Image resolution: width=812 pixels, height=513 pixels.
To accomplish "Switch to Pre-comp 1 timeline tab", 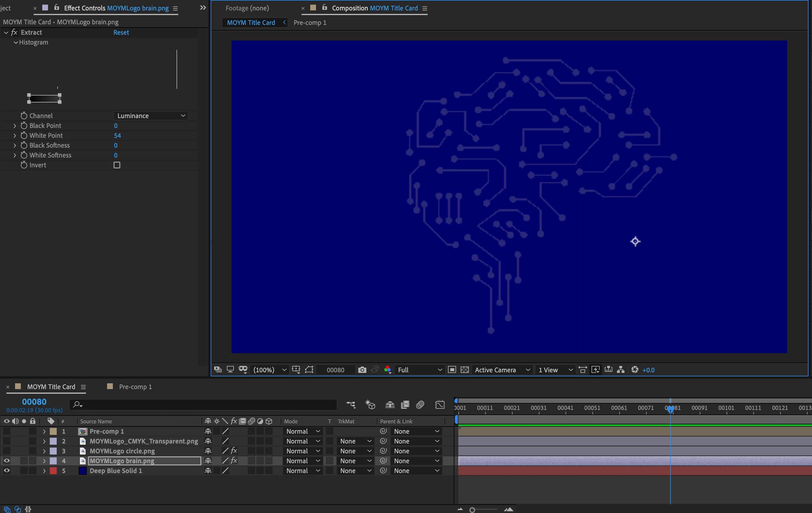I will point(135,387).
